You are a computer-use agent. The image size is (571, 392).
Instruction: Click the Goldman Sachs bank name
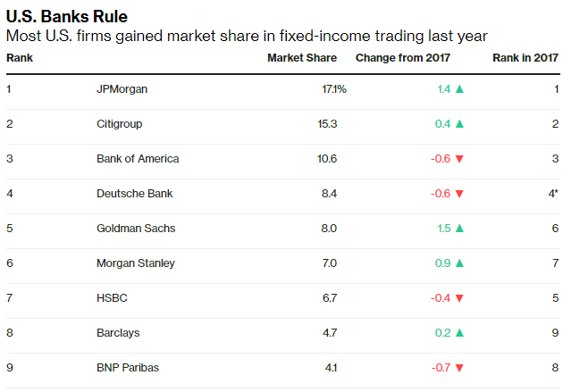click(x=136, y=229)
